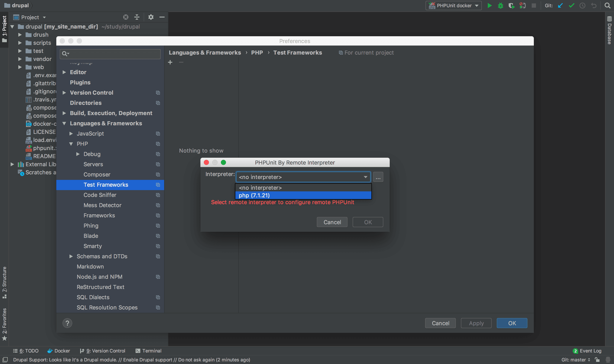
Task: Run with coverage shield icon
Action: pyautogui.click(x=511, y=5)
